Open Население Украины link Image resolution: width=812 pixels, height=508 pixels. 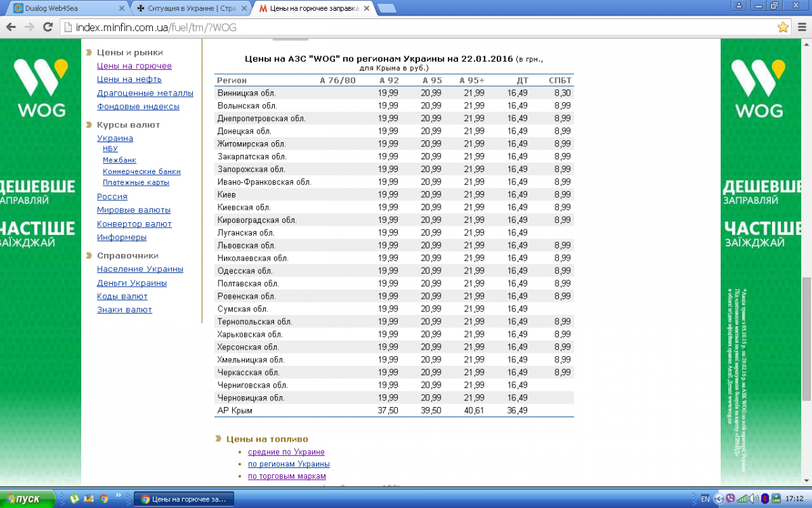point(140,269)
